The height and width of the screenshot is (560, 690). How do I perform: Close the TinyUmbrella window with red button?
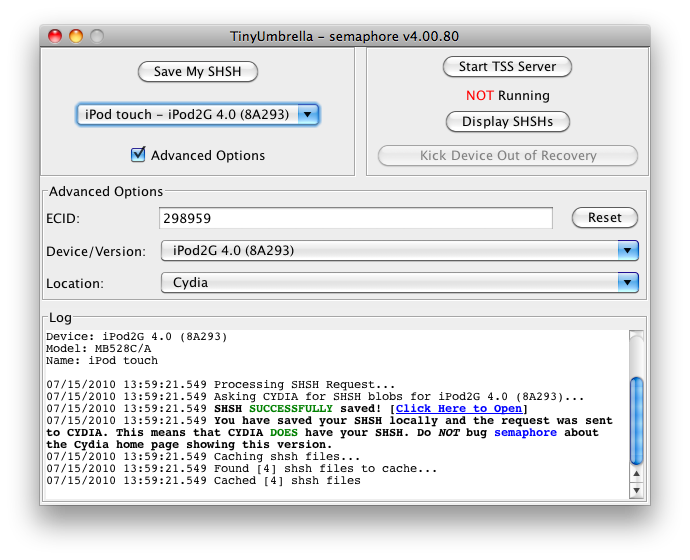[x=55, y=36]
